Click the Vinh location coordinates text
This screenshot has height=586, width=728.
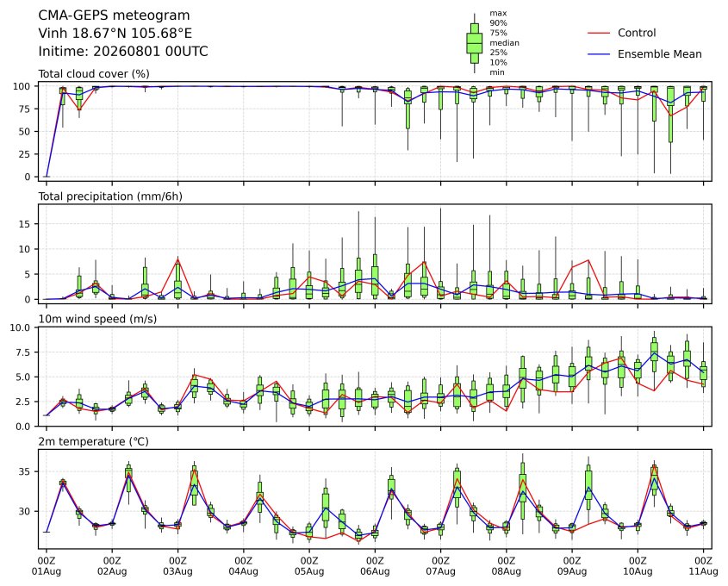115,34
